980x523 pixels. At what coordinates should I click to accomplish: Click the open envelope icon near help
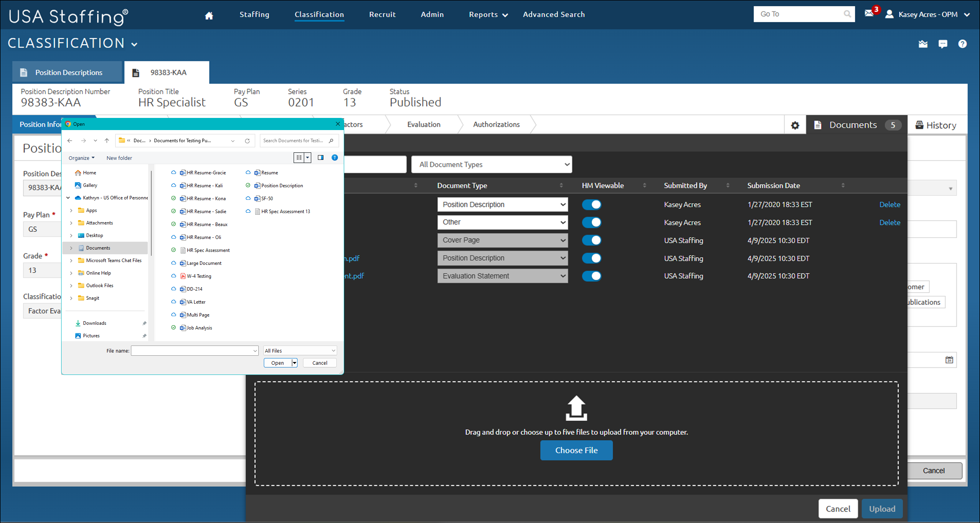pos(923,44)
